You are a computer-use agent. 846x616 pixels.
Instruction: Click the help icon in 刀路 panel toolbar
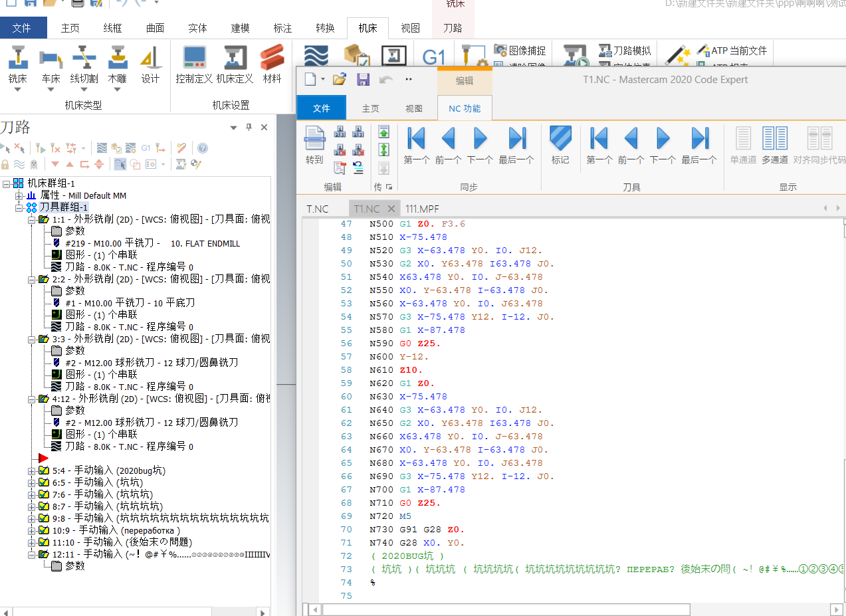click(203, 148)
